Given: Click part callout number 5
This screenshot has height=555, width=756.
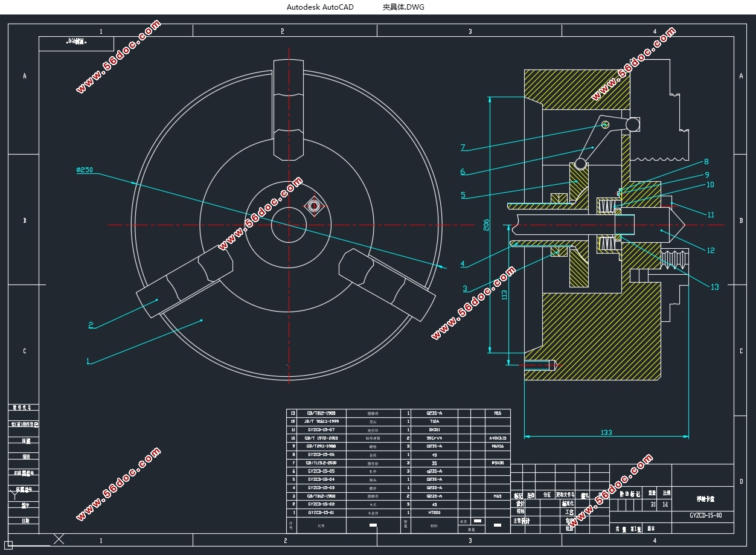Looking at the screenshot, I should (x=463, y=195).
